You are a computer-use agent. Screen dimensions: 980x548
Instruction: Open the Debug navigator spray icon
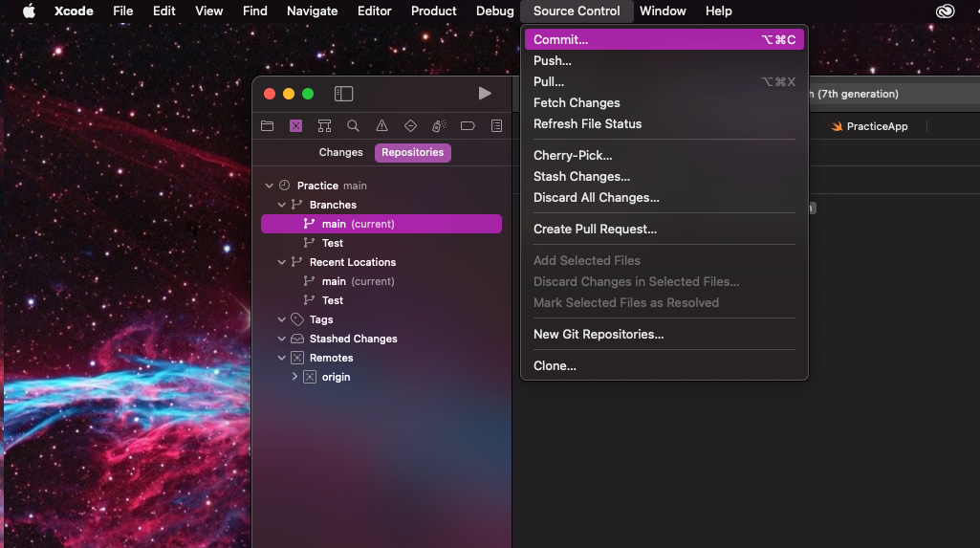[439, 125]
